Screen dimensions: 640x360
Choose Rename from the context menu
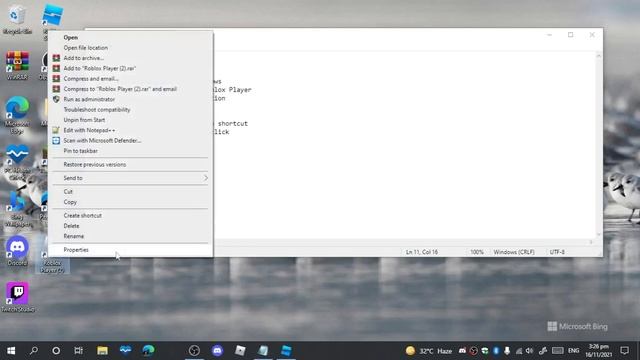[131, 236]
